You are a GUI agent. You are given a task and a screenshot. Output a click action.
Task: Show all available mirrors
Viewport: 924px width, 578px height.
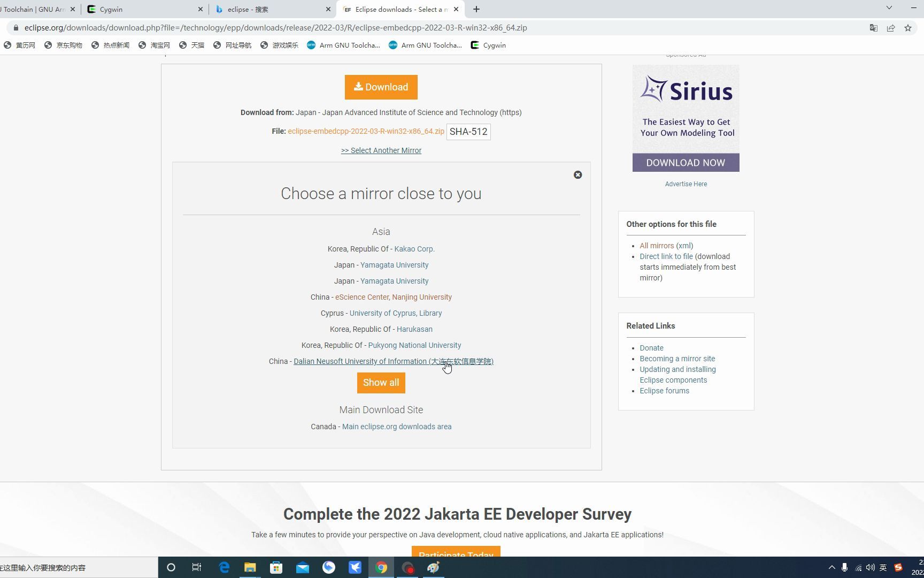381,382
